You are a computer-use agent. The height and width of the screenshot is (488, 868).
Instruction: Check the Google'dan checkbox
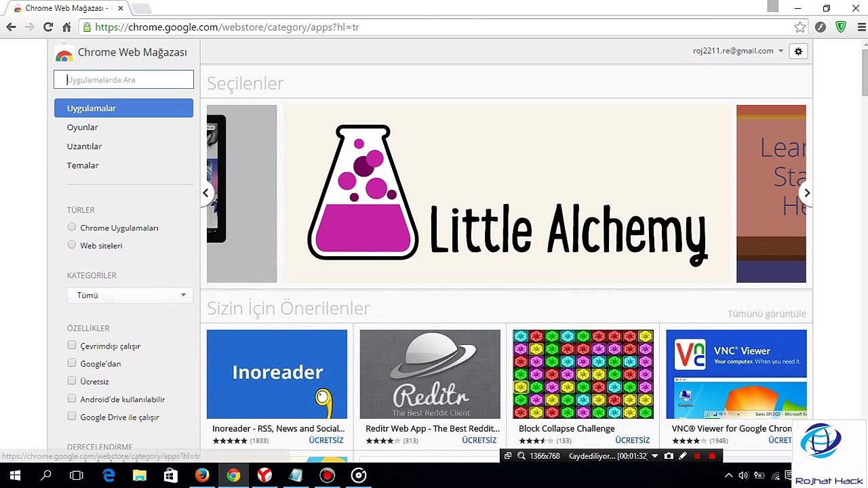point(72,363)
